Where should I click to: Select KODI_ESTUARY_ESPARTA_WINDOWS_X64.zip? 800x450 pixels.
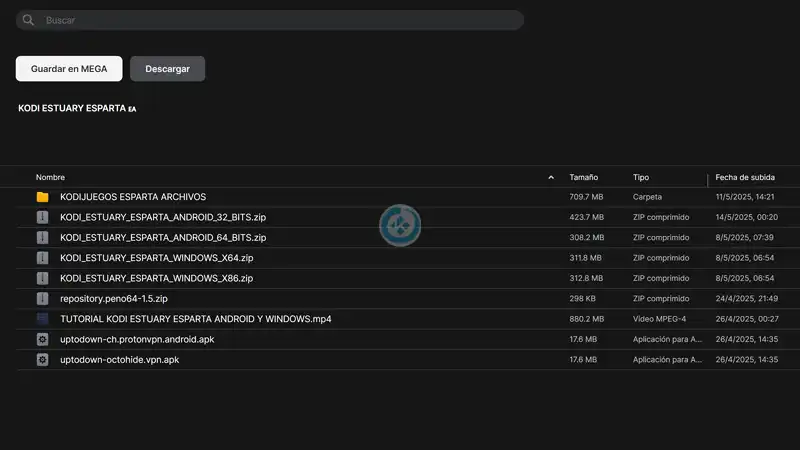157,258
